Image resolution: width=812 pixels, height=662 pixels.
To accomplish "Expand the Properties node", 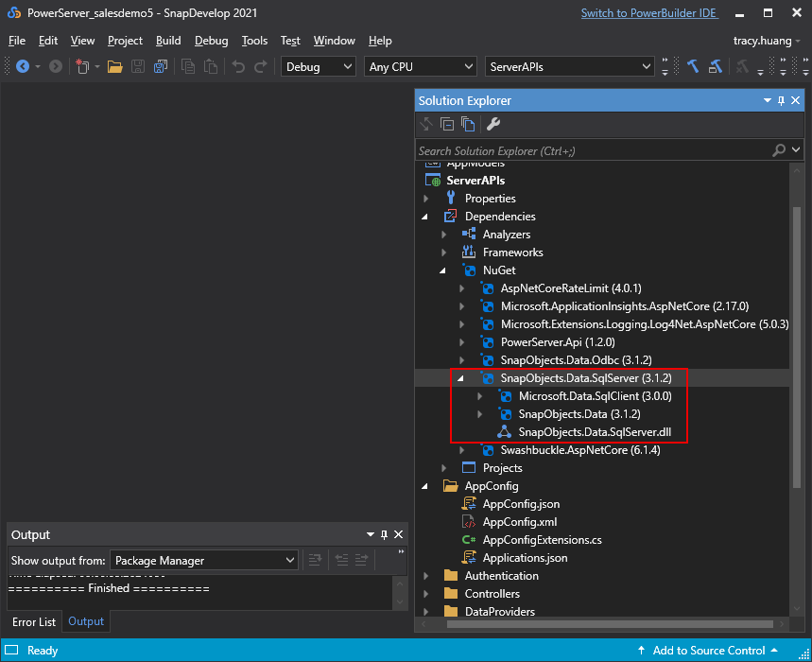I will tap(425, 199).
